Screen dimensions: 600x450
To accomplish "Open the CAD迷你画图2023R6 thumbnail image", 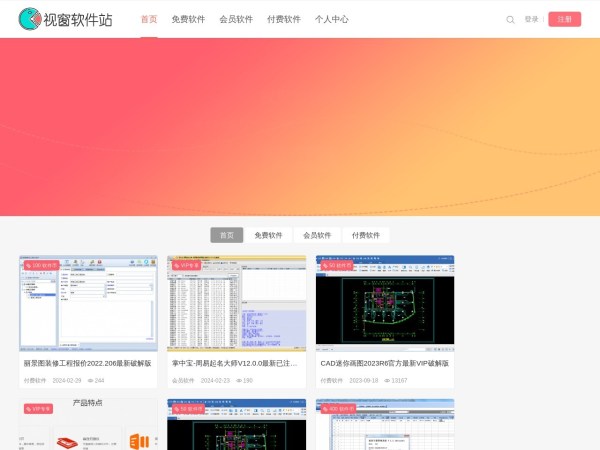I will (385, 303).
